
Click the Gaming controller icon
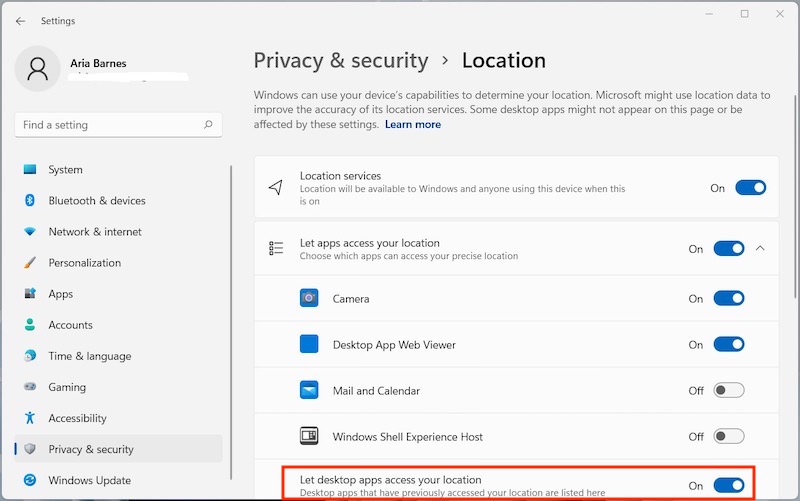tap(30, 387)
